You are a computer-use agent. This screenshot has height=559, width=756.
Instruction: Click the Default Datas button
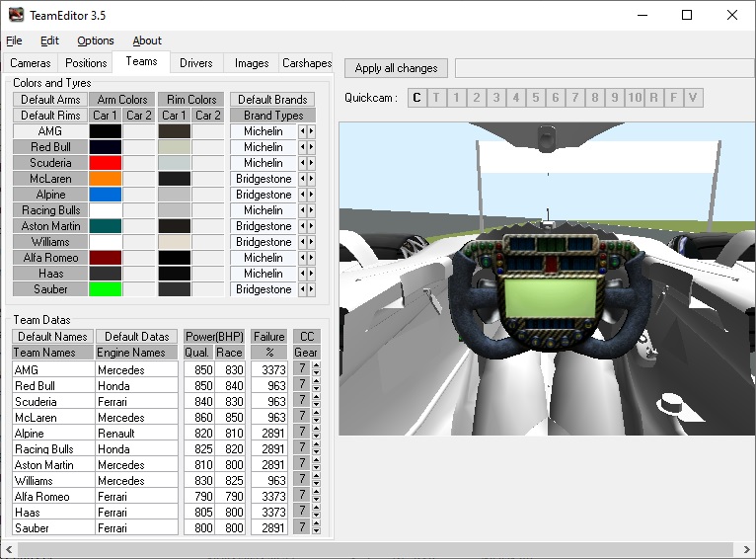pos(137,336)
